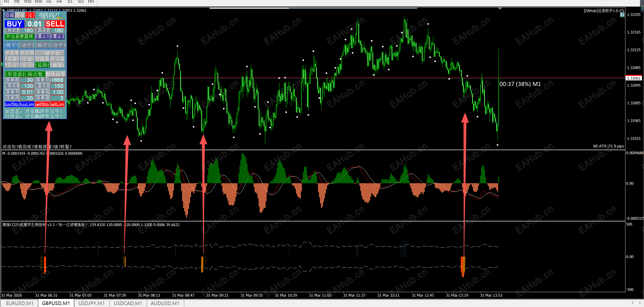Click the smiley face EA icon

[622, 11]
